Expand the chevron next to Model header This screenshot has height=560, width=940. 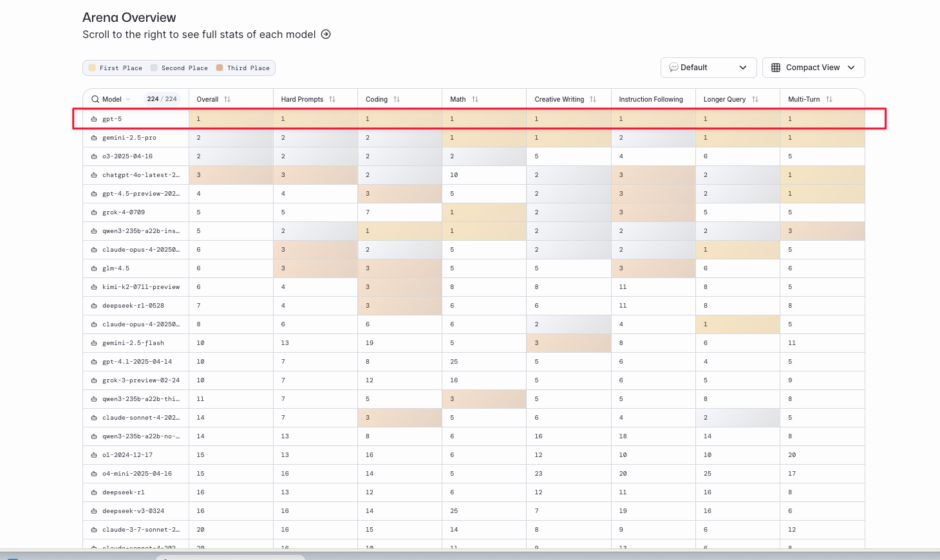pyautogui.click(x=128, y=99)
